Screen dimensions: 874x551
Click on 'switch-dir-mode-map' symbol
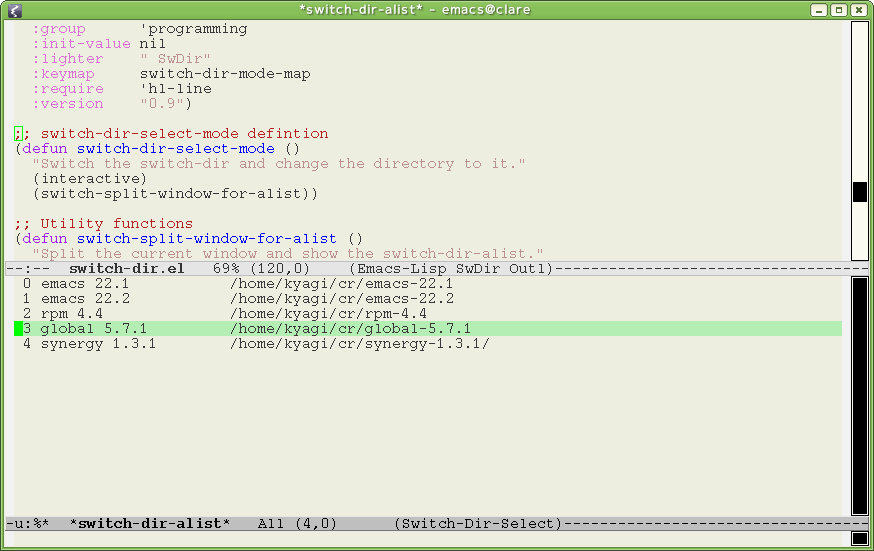tap(225, 74)
